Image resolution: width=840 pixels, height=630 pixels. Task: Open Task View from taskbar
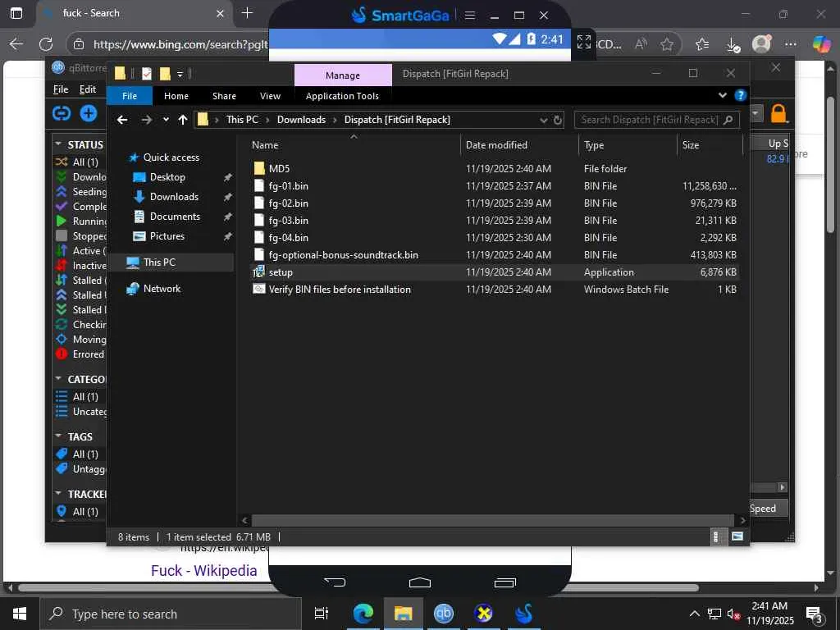tap(322, 614)
